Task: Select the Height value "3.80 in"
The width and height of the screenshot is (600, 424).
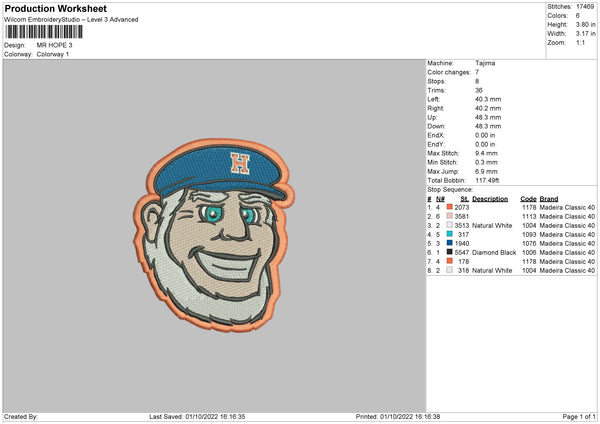Action: [585, 24]
